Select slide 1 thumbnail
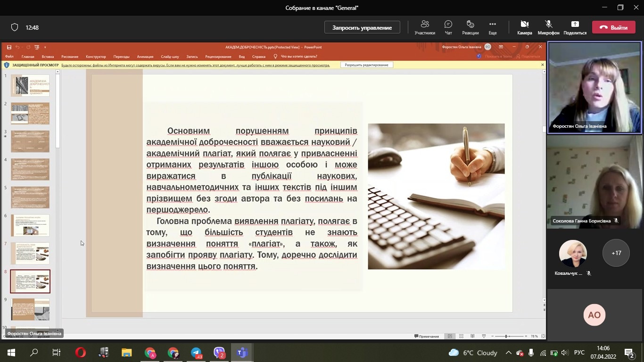 click(x=30, y=85)
